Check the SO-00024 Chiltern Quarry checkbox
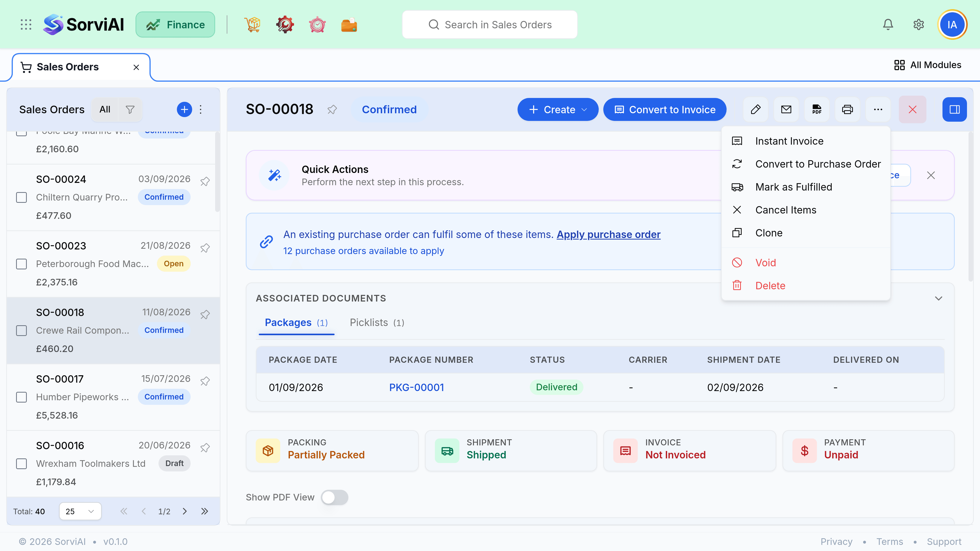 (21, 197)
